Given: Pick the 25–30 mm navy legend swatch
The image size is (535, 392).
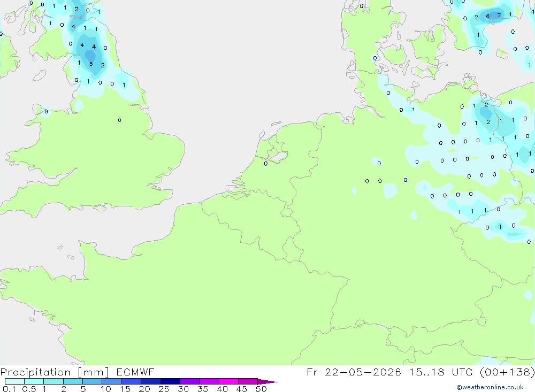Looking at the screenshot, I should click(x=170, y=381).
